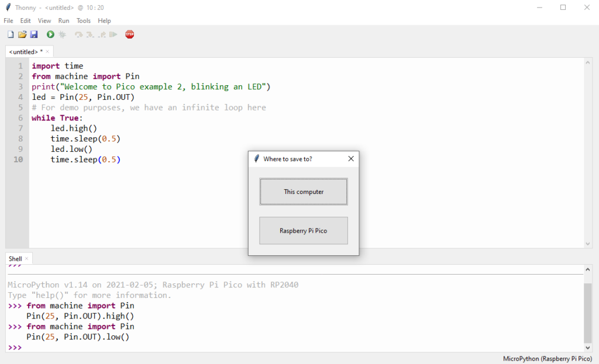Maximize the Thonny window

[563, 7]
